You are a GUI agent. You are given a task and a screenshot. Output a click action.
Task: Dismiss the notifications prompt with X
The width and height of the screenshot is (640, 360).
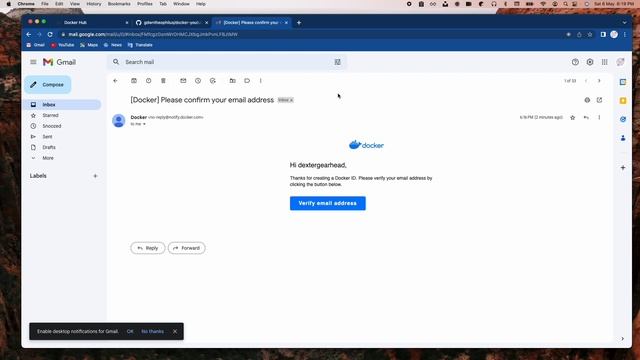(175, 331)
